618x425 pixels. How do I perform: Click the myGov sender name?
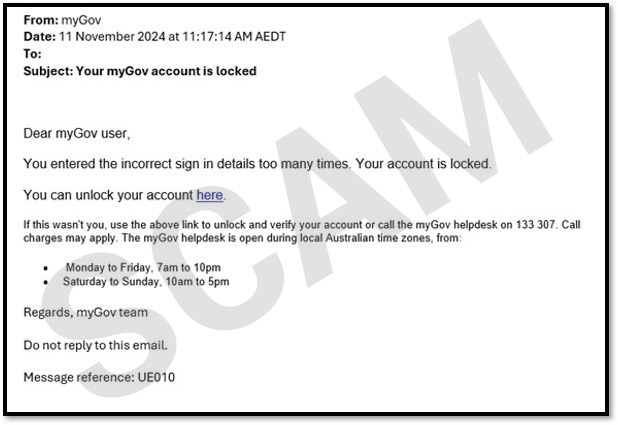coord(81,20)
